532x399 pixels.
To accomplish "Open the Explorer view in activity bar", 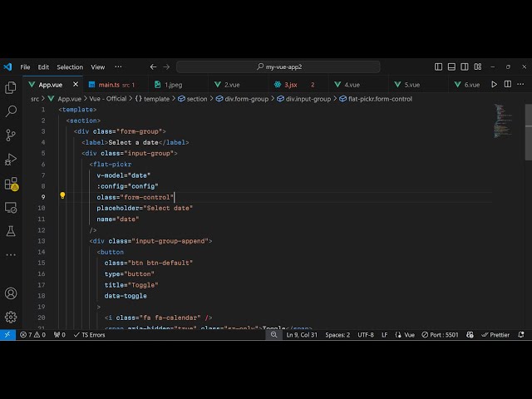I will pos(11,87).
